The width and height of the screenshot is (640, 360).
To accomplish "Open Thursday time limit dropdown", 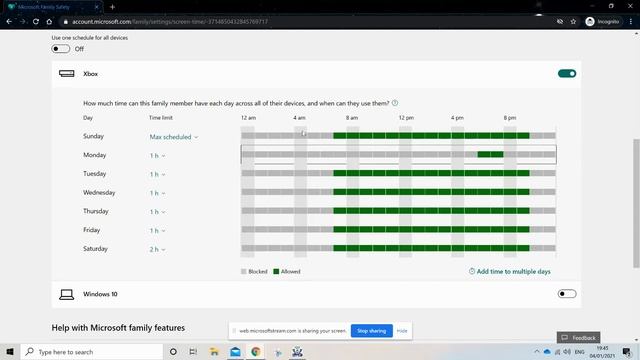I will click(x=157, y=212).
